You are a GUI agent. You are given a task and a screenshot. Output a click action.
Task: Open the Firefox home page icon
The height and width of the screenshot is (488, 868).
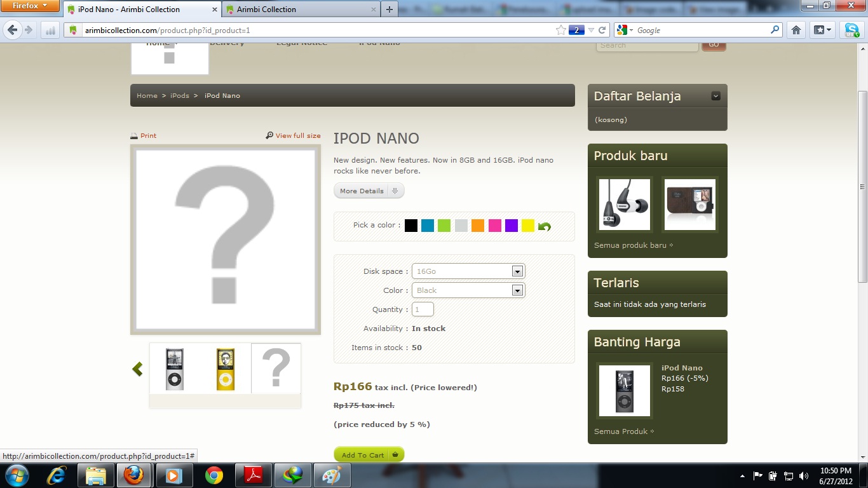796,30
